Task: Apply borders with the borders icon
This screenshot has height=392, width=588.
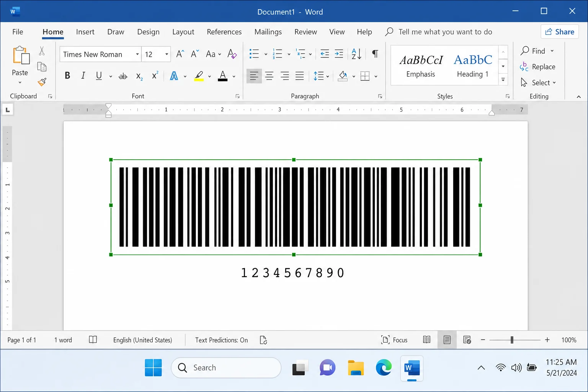Action: (365, 76)
